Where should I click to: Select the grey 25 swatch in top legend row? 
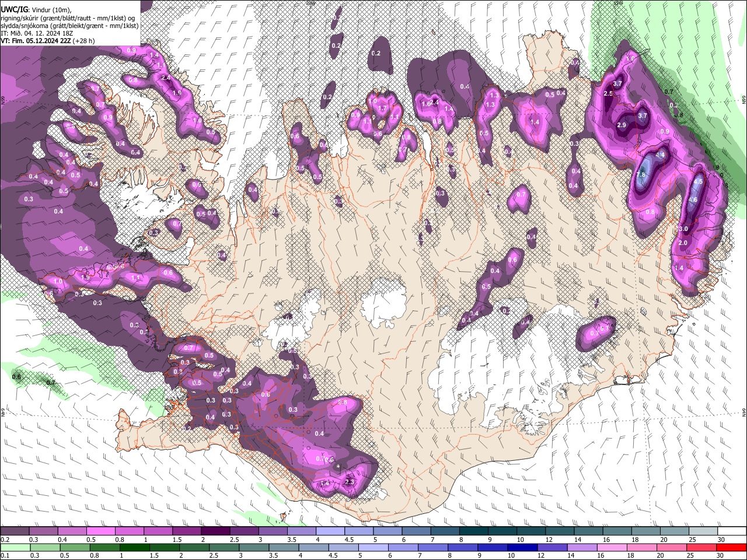[x=704, y=531]
